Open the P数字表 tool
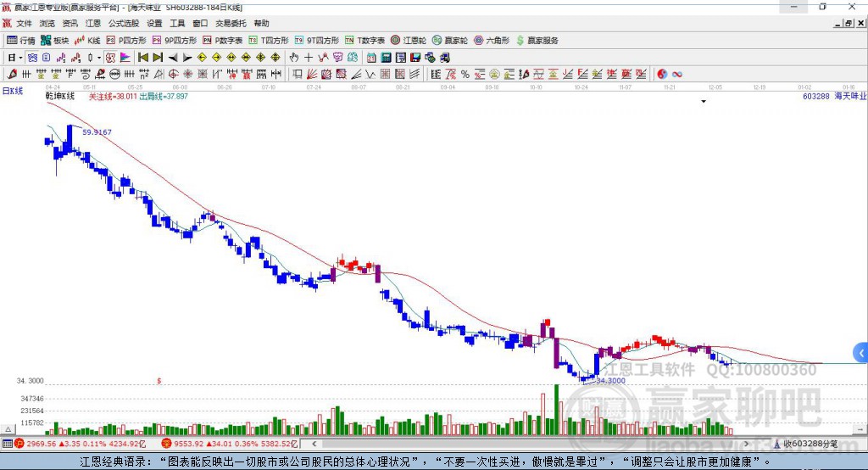 tap(223, 41)
